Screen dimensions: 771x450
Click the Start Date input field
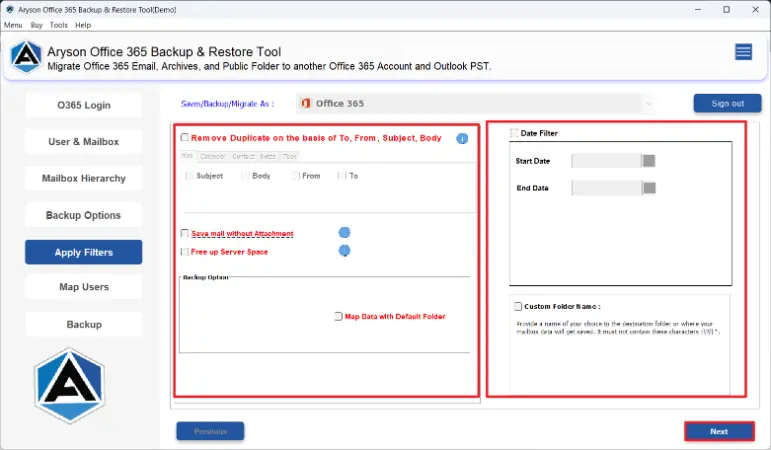tap(606, 161)
